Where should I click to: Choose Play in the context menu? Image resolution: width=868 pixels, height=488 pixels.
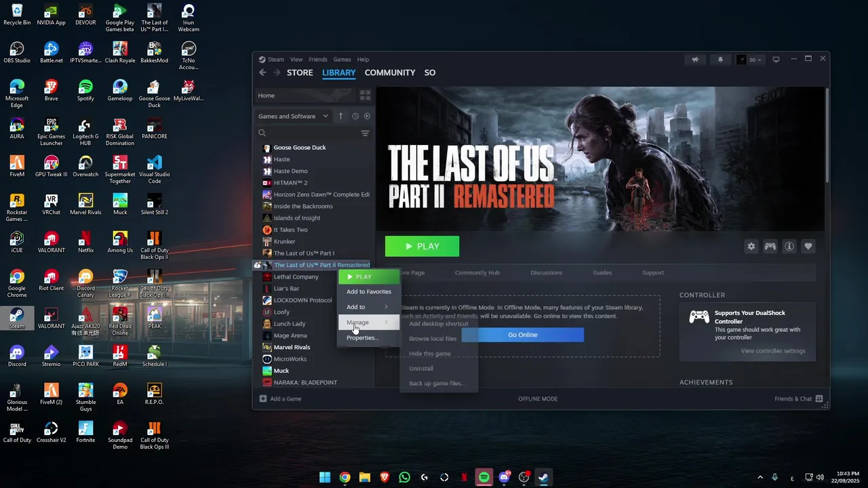click(369, 277)
